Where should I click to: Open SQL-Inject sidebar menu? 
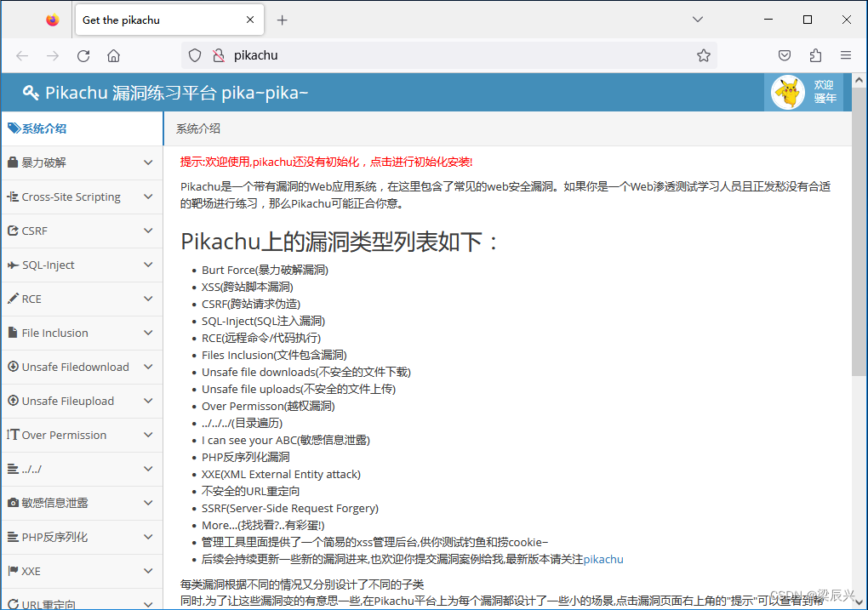(x=82, y=265)
